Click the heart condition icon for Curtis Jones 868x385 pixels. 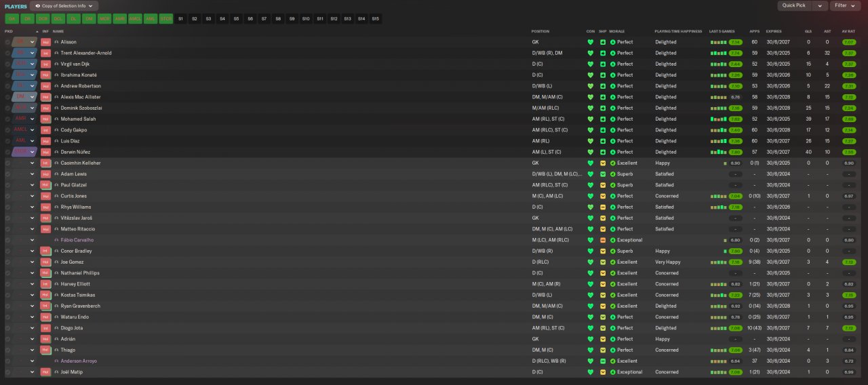coord(590,196)
